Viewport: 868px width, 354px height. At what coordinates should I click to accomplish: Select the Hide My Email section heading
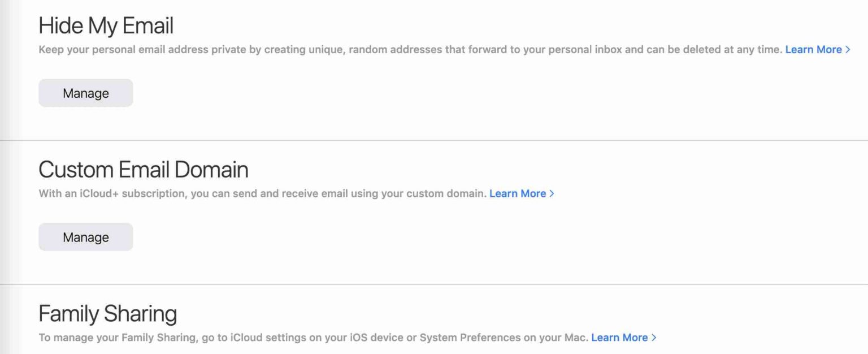tap(106, 25)
